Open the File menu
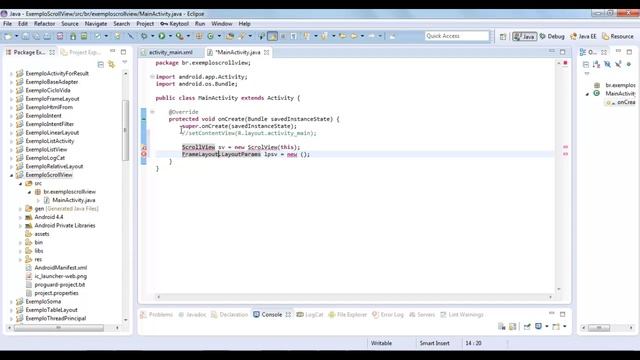The width and height of the screenshot is (640, 360). 7,24
